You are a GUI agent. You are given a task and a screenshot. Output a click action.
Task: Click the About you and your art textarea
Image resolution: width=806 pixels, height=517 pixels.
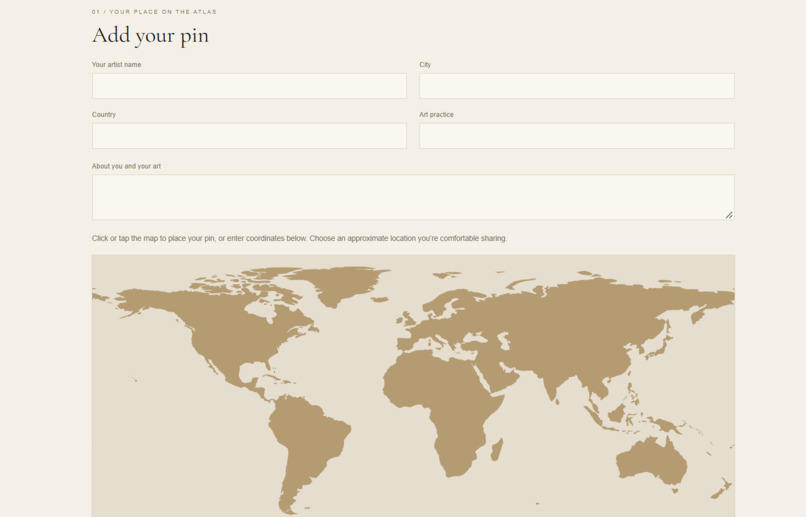point(413,197)
